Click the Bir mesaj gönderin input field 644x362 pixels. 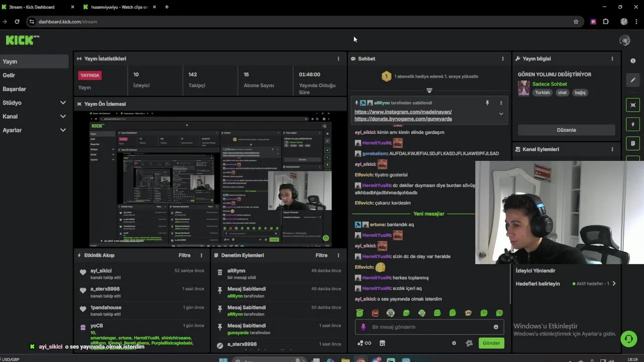coord(429,327)
